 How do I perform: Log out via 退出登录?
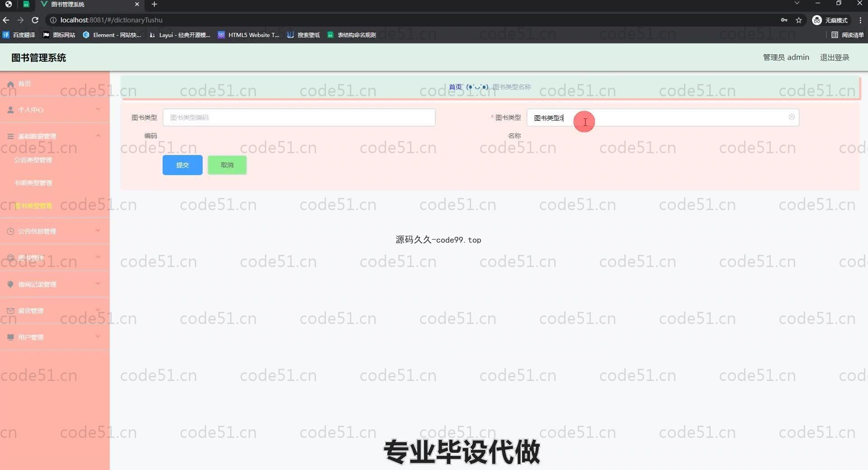[835, 57]
